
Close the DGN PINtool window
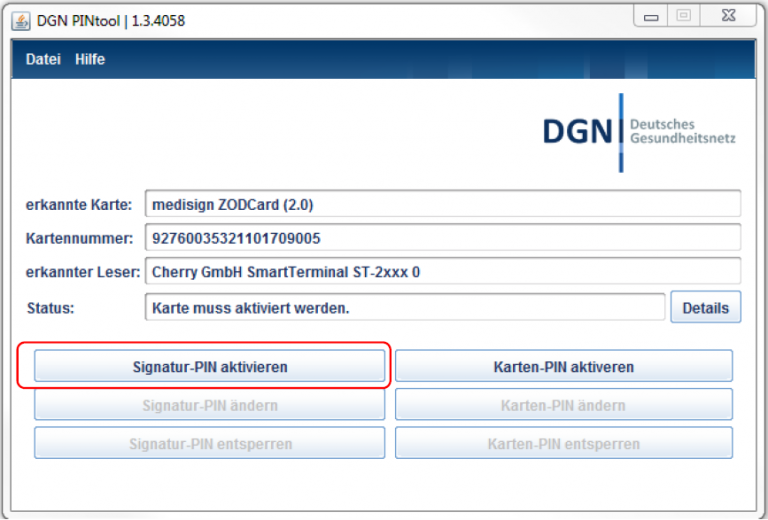point(728,16)
